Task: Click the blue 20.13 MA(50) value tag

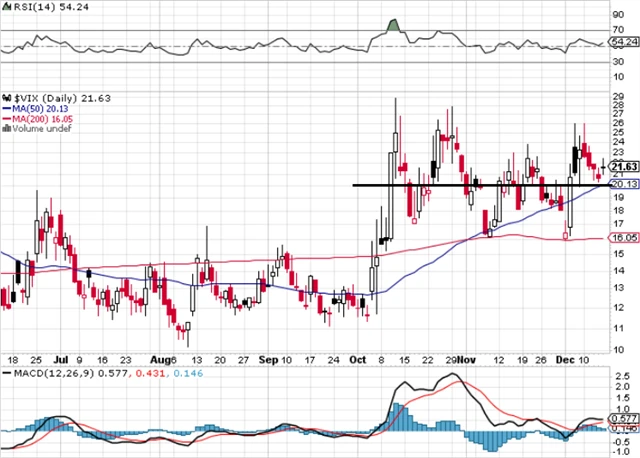Action: point(623,184)
